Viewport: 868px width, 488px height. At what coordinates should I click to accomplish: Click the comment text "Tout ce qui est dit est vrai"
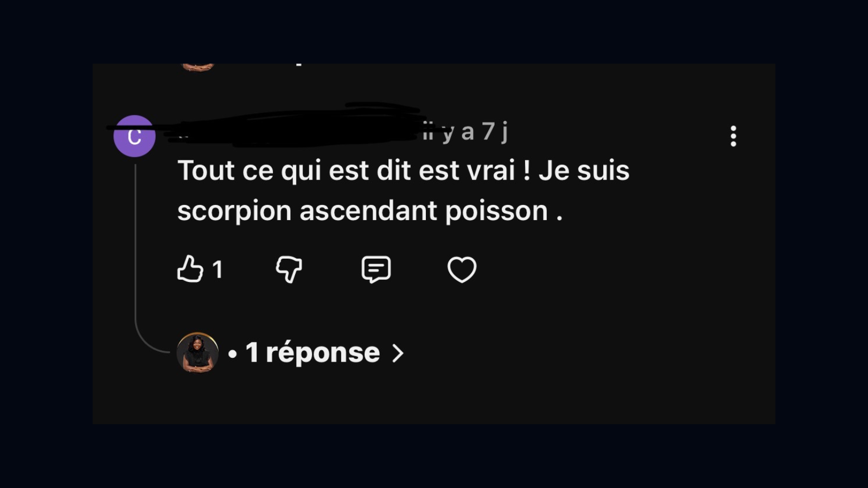tap(346, 170)
